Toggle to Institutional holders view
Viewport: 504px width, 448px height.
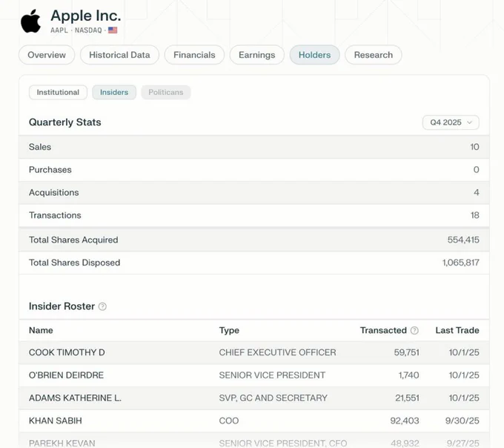[x=58, y=92]
